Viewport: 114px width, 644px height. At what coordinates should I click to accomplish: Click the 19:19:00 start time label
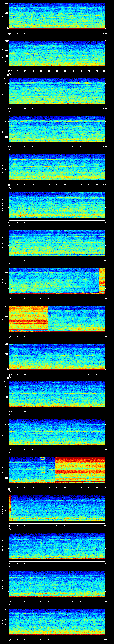pos(9,223)
